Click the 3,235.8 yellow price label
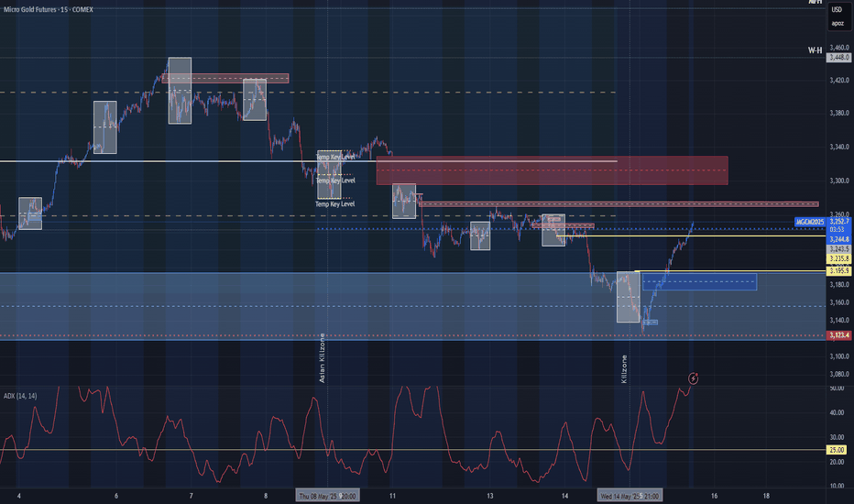 pyautogui.click(x=839, y=258)
